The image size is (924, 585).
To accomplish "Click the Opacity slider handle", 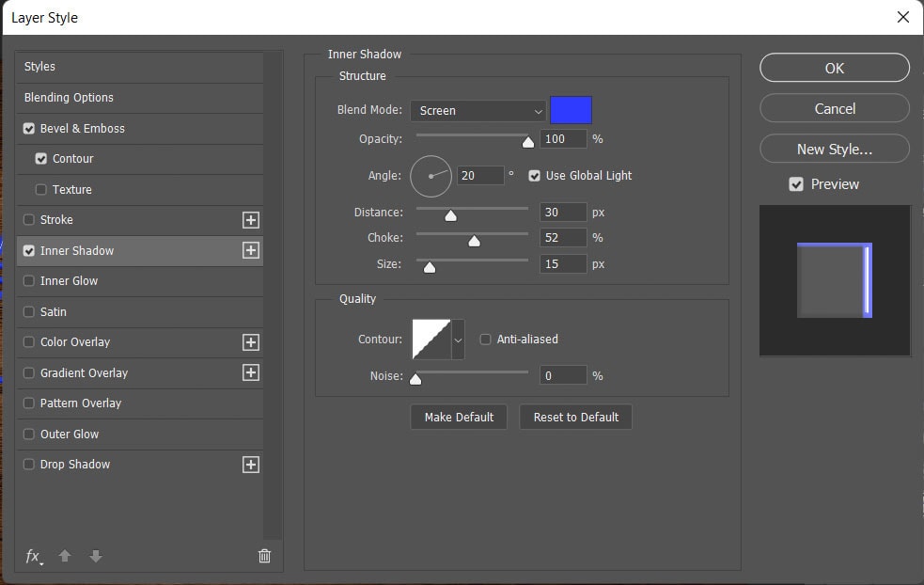I will (x=528, y=142).
